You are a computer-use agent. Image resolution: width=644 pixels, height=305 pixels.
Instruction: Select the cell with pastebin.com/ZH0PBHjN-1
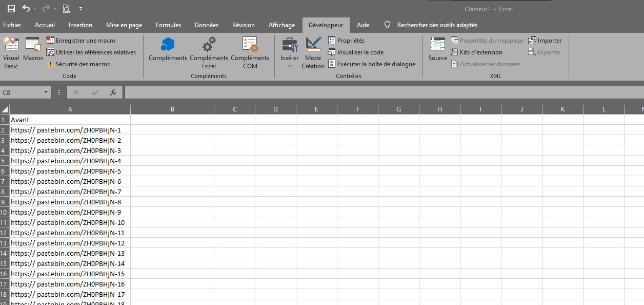pyautogui.click(x=70, y=130)
